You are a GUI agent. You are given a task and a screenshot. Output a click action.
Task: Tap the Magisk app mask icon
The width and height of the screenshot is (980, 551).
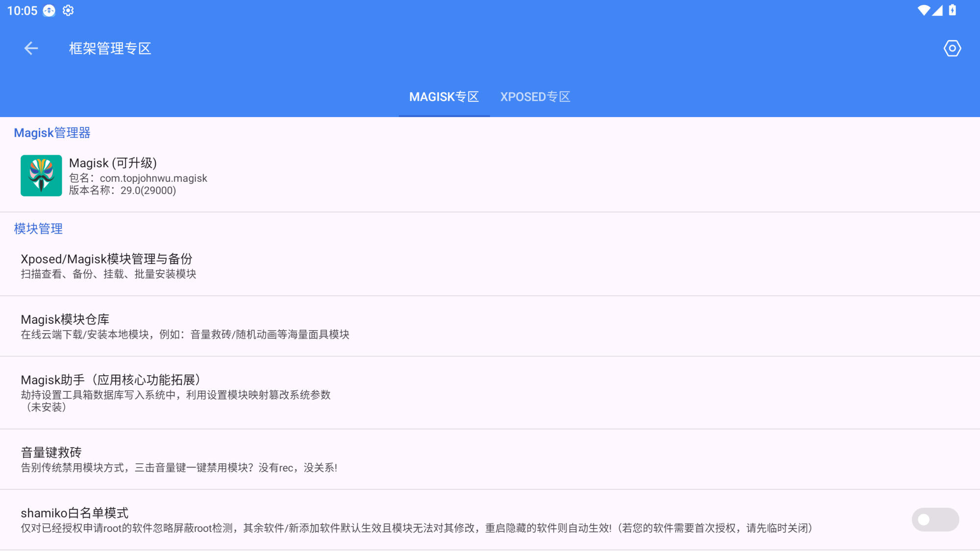(x=41, y=176)
